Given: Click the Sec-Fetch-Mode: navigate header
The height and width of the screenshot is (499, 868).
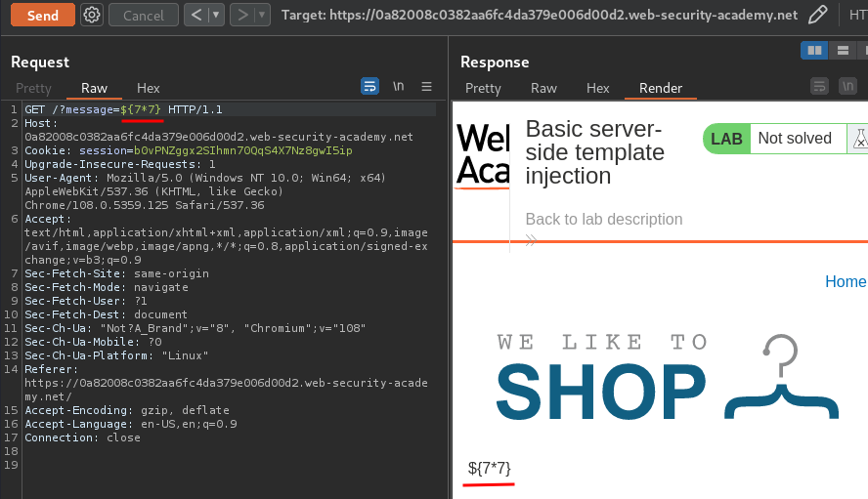Looking at the screenshot, I should click(x=107, y=287).
